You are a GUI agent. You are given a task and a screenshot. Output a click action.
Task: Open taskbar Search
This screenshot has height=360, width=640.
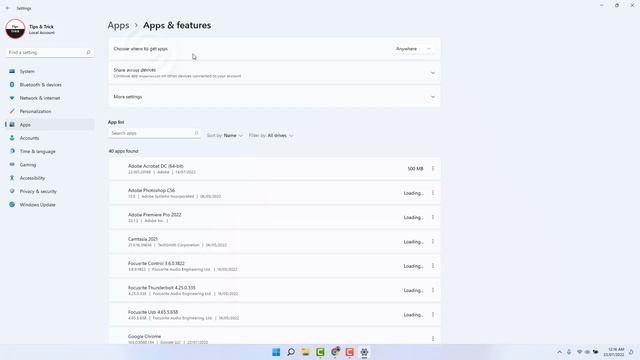(x=291, y=352)
